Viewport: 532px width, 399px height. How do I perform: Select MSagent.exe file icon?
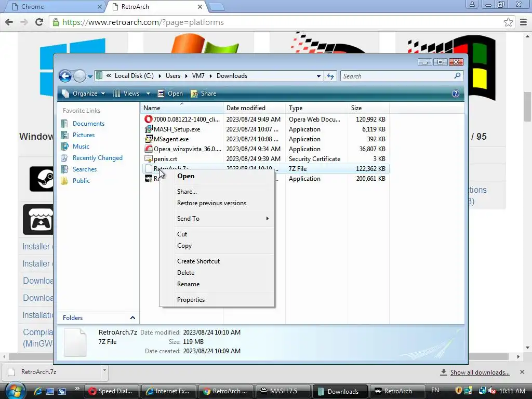[x=148, y=139]
